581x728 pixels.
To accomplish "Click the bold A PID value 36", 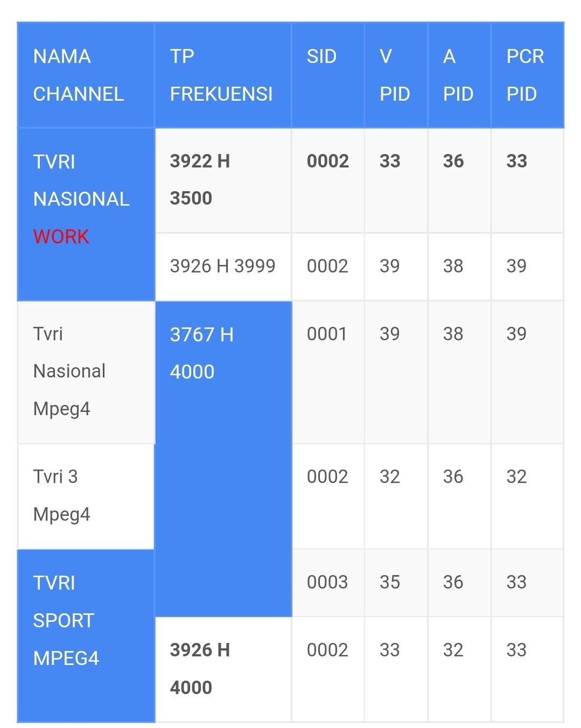I will [453, 161].
